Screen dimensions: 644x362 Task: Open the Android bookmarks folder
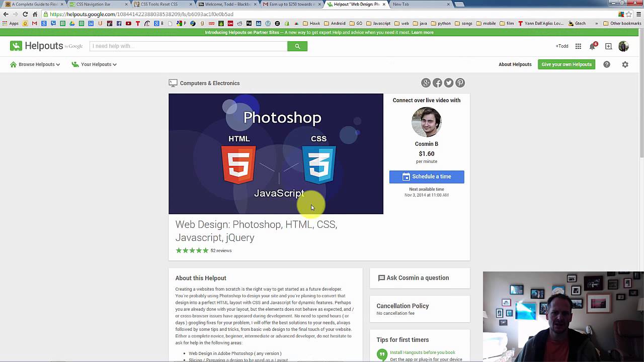[x=335, y=23]
